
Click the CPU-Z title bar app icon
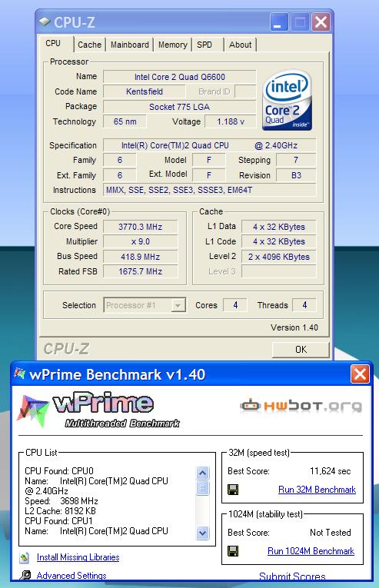coord(45,22)
